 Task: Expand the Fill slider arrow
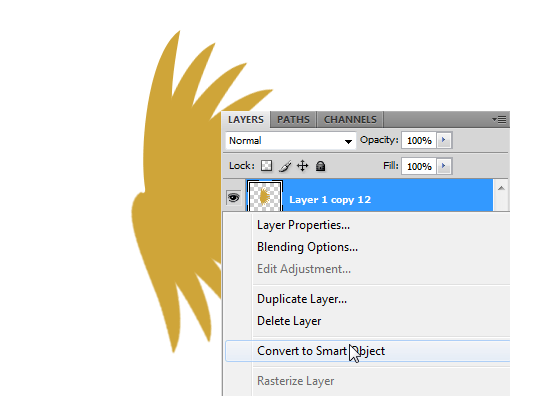point(444,166)
